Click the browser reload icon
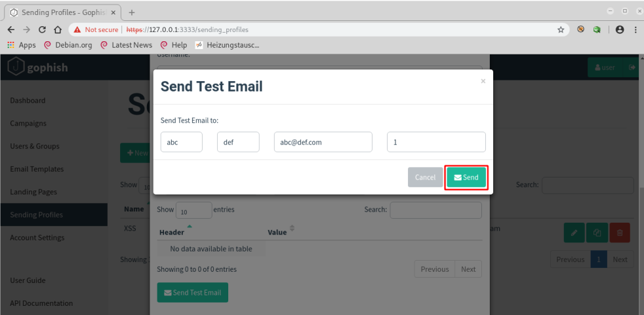The image size is (644, 315). click(42, 29)
